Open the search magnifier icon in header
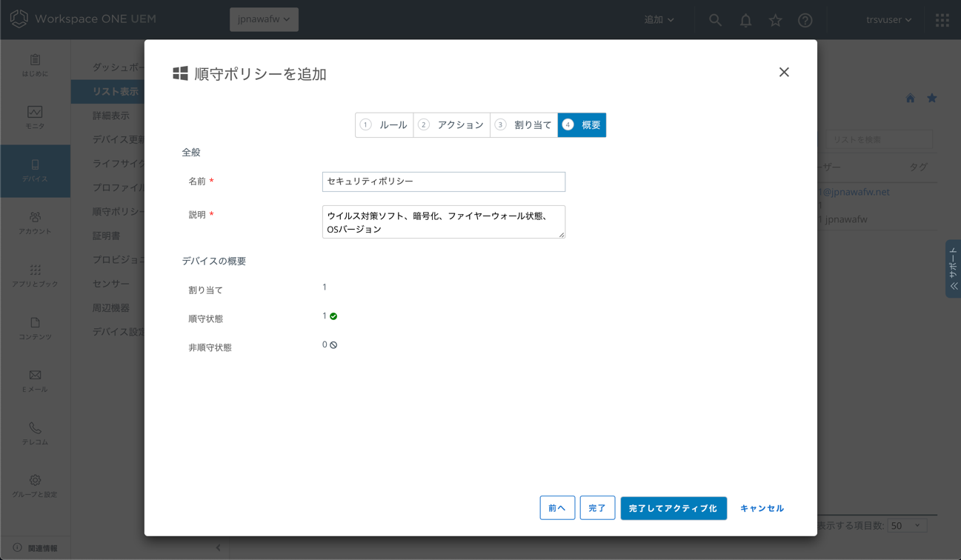This screenshot has width=961, height=560. point(715,20)
